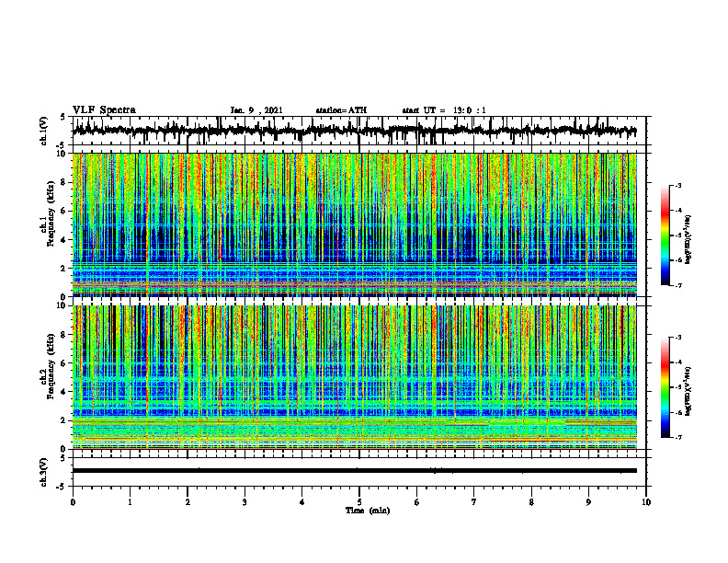Click inside the ch.2 spectrogram panel

tap(354, 377)
